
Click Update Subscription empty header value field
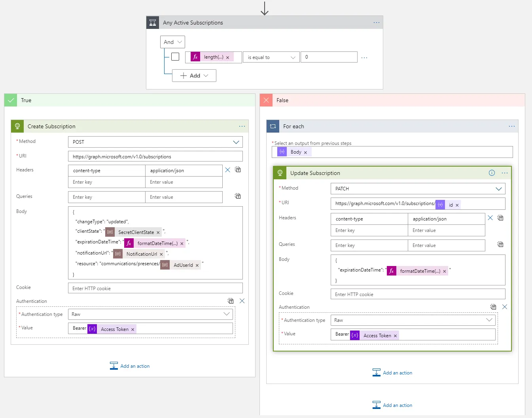click(x=447, y=230)
